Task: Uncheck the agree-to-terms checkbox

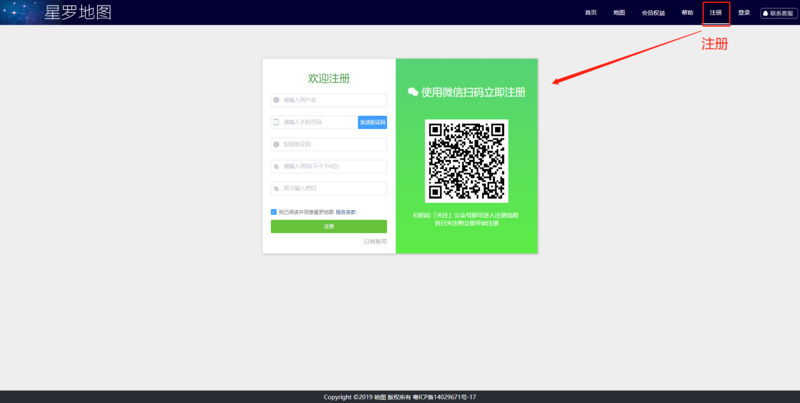Action: click(274, 212)
